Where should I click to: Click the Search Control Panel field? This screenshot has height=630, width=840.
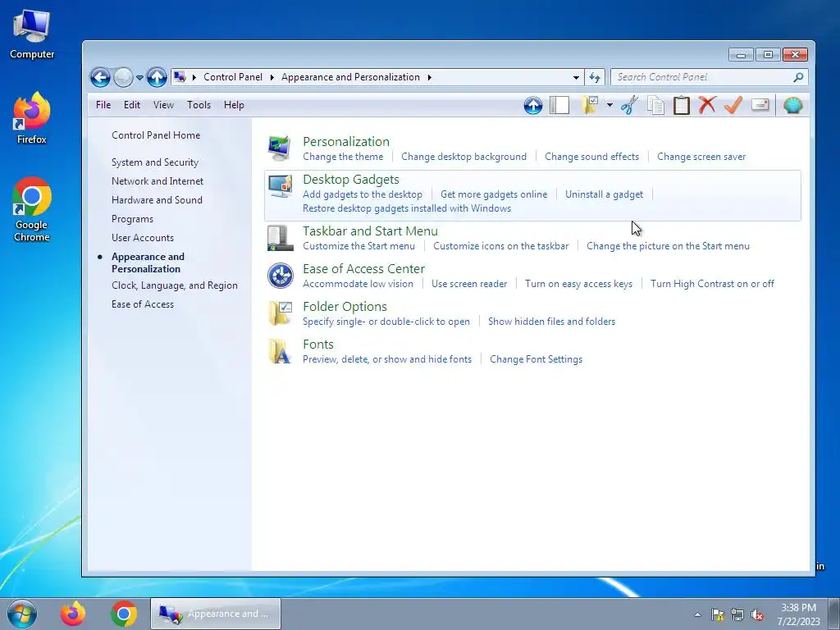coord(710,77)
